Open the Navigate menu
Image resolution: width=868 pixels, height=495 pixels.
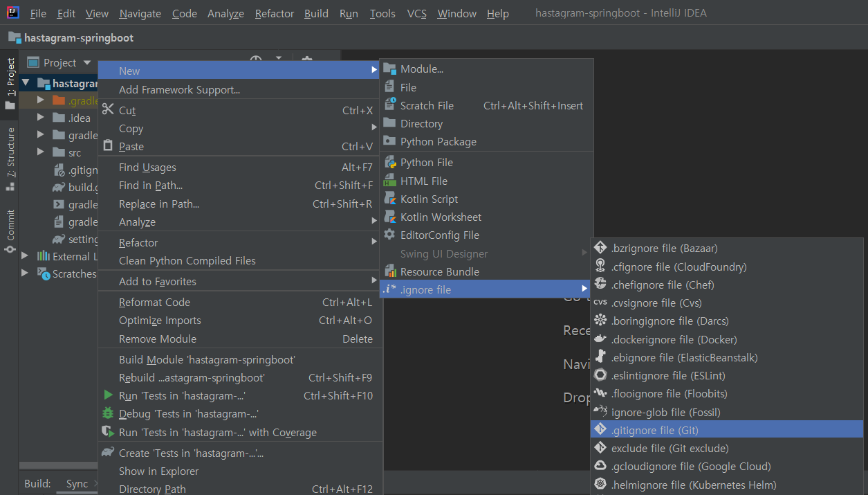(x=140, y=13)
